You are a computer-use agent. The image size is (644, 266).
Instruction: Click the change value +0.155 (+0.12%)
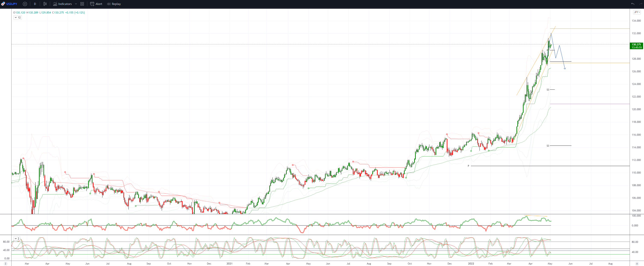[x=75, y=12]
